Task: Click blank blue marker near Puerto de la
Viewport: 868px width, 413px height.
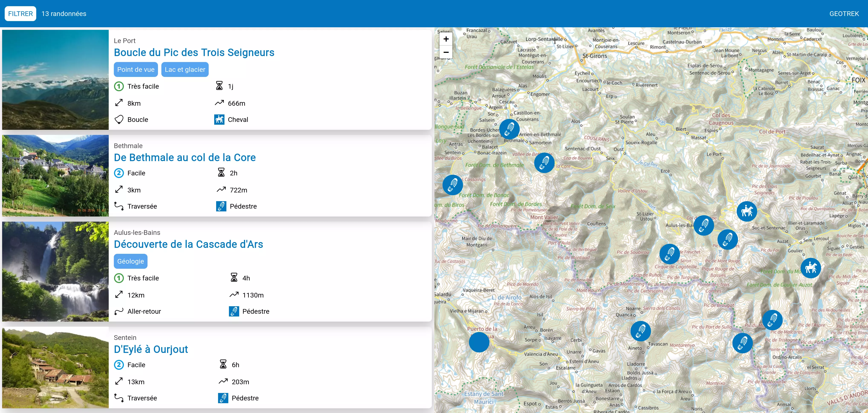Action: (x=479, y=342)
